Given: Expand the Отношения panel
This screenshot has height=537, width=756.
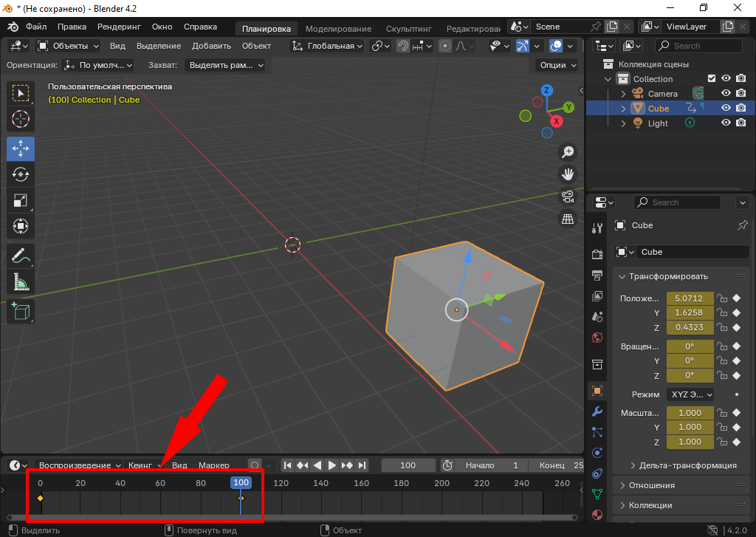Looking at the screenshot, I should coord(651,485).
